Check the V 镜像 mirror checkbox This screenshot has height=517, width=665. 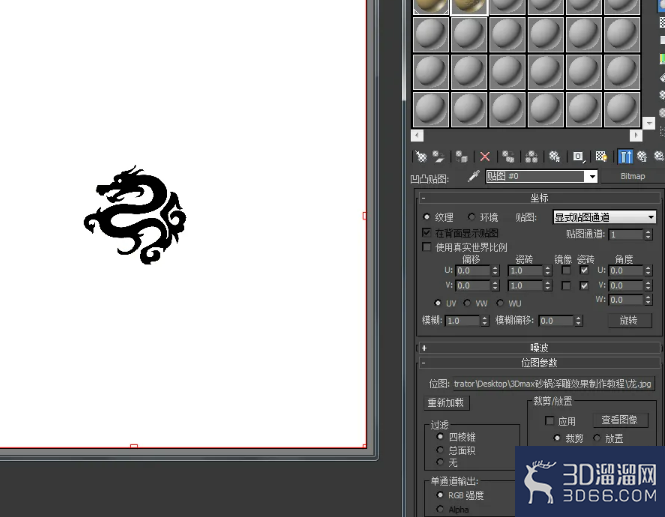(566, 285)
